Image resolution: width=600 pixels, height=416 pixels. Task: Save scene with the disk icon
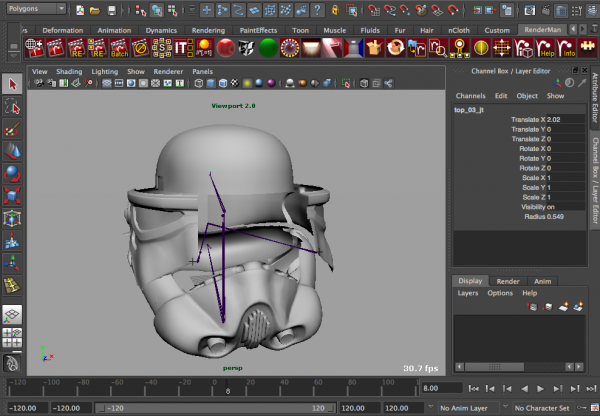tap(111, 10)
